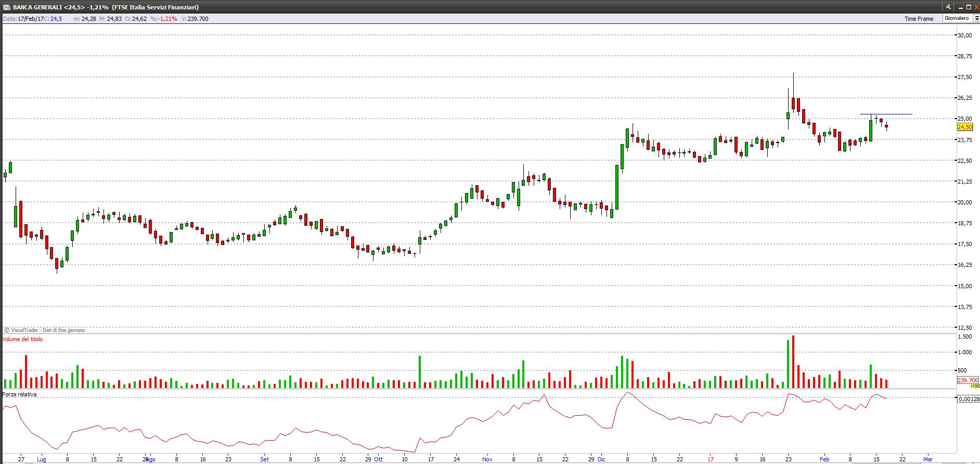
Task: Click the Lug month label on time axis
Action: (42, 459)
